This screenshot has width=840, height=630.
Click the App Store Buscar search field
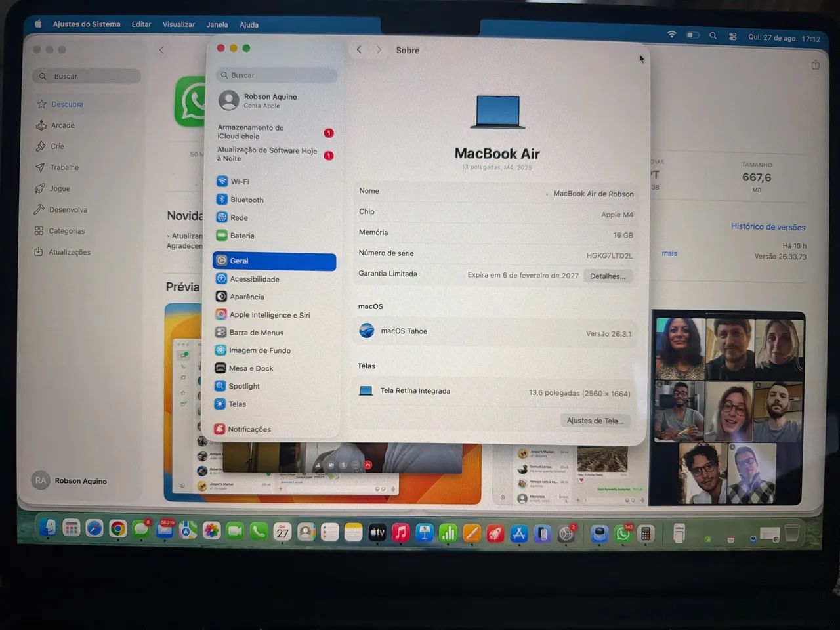click(86, 76)
